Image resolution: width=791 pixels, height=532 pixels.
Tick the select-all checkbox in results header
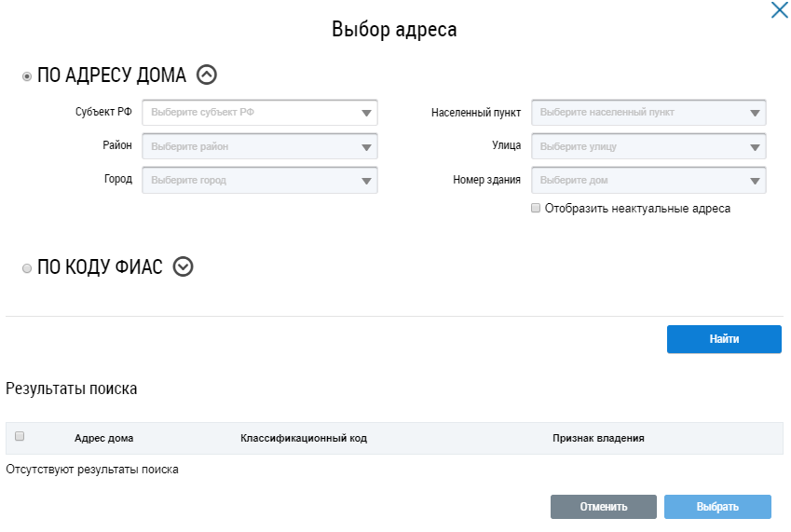(20, 436)
